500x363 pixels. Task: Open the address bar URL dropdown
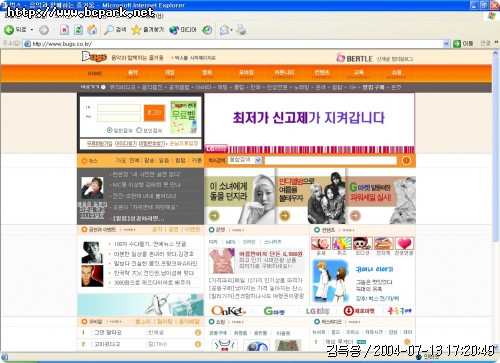[446, 43]
